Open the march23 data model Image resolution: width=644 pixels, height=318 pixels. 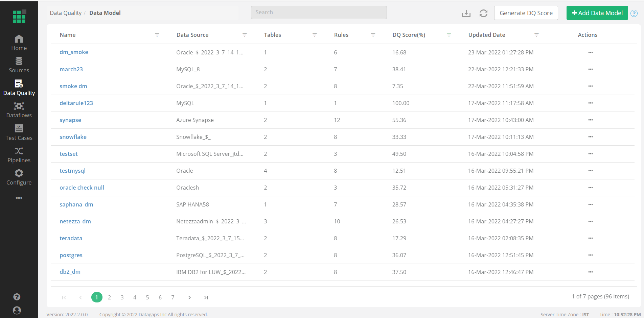click(71, 69)
